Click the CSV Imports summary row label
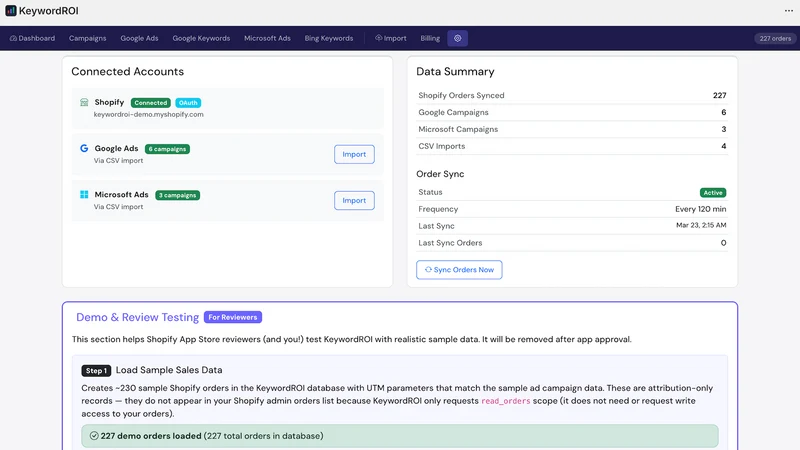 pyautogui.click(x=442, y=146)
